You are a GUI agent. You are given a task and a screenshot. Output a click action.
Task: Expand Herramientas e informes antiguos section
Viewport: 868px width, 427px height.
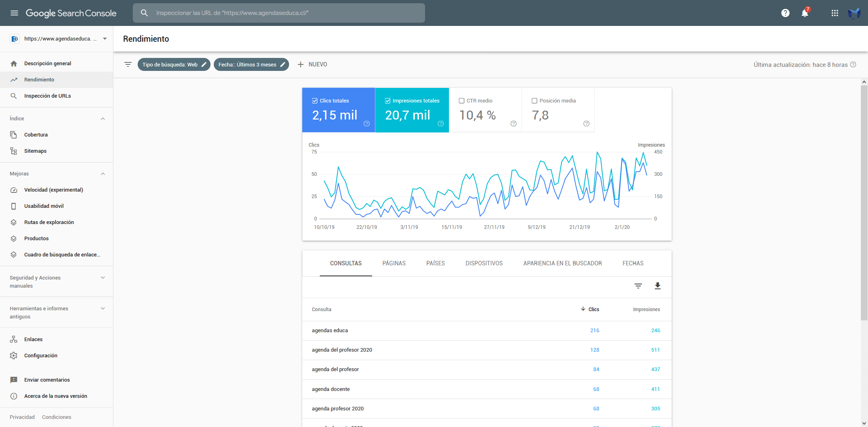[x=103, y=308]
